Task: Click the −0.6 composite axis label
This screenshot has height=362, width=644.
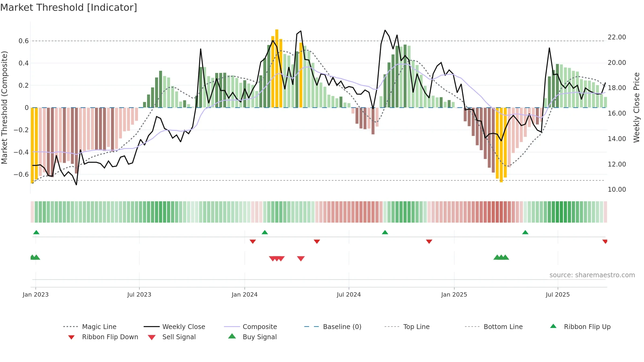Action: click(21, 175)
